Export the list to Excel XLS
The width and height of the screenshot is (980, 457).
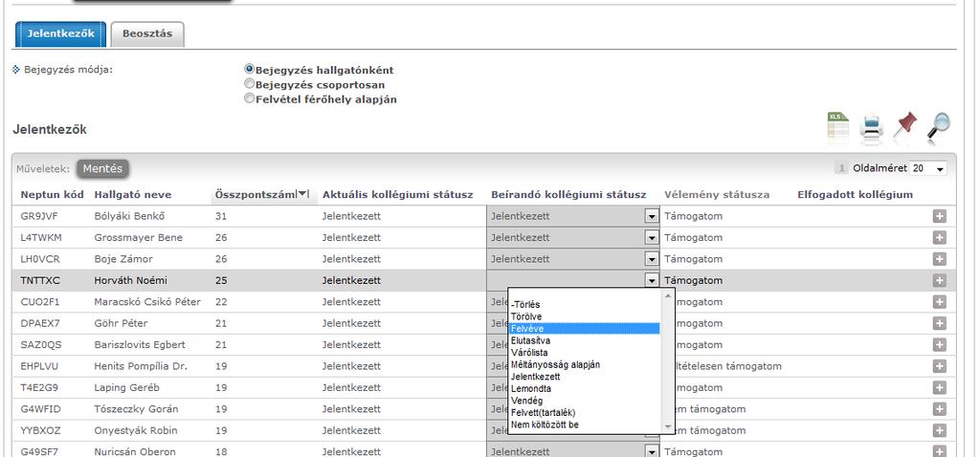pos(838,126)
